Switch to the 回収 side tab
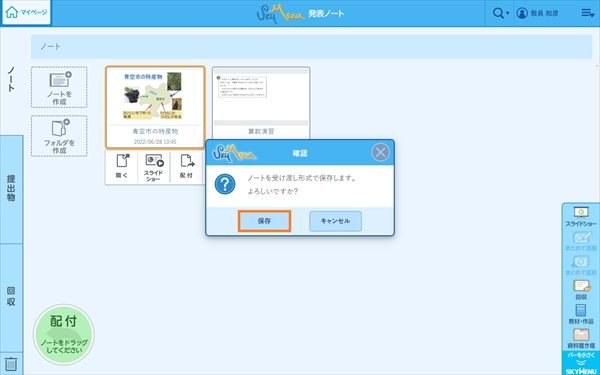This screenshot has width=600, height=375. pos(11,297)
